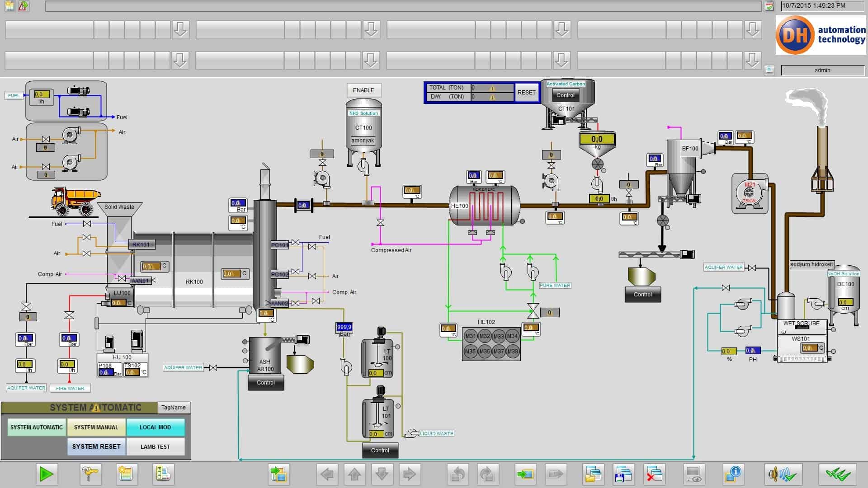Activate LOCAL MOD mode

(x=155, y=427)
